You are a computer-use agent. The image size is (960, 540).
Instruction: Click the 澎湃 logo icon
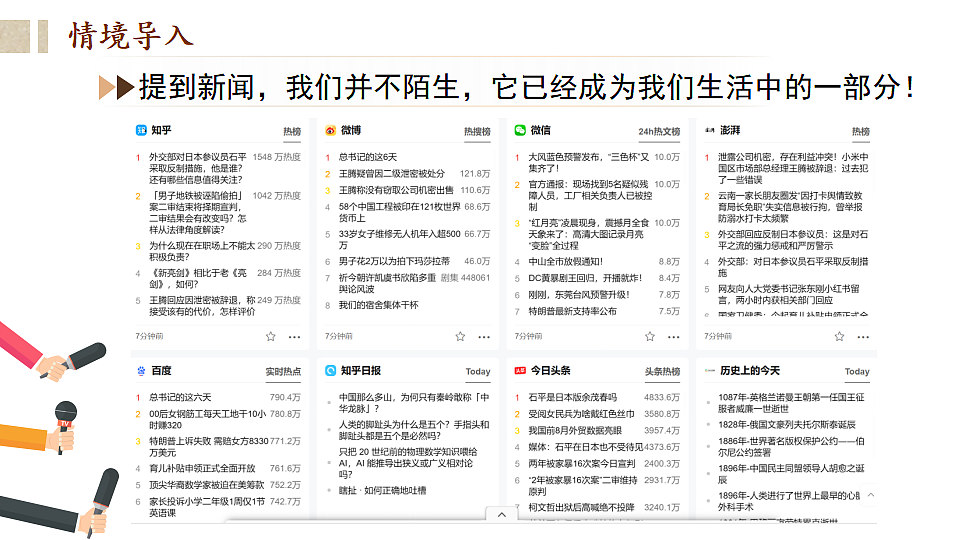point(710,130)
